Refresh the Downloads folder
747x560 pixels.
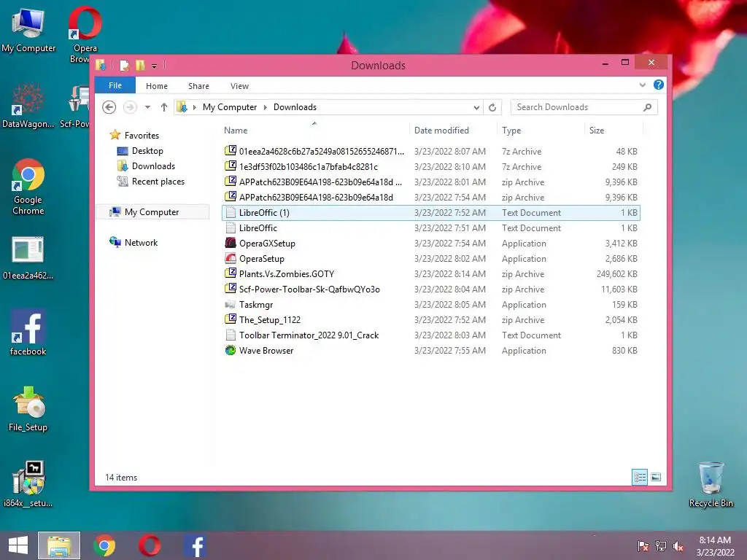pos(492,108)
